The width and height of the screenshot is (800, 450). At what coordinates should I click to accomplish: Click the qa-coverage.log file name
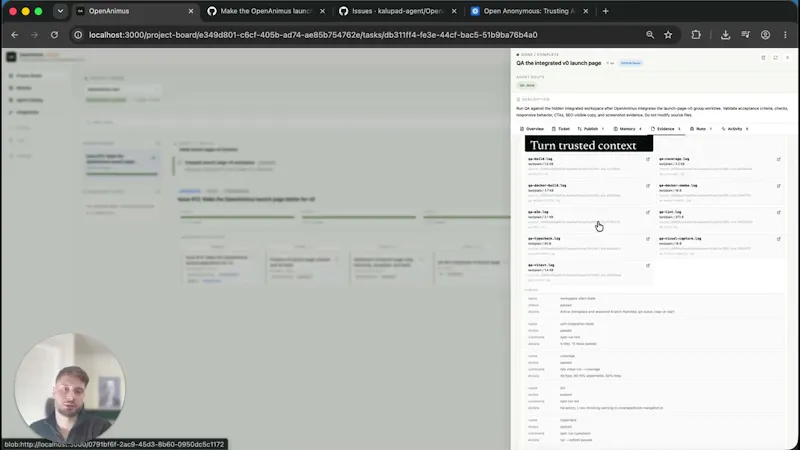(x=674, y=159)
